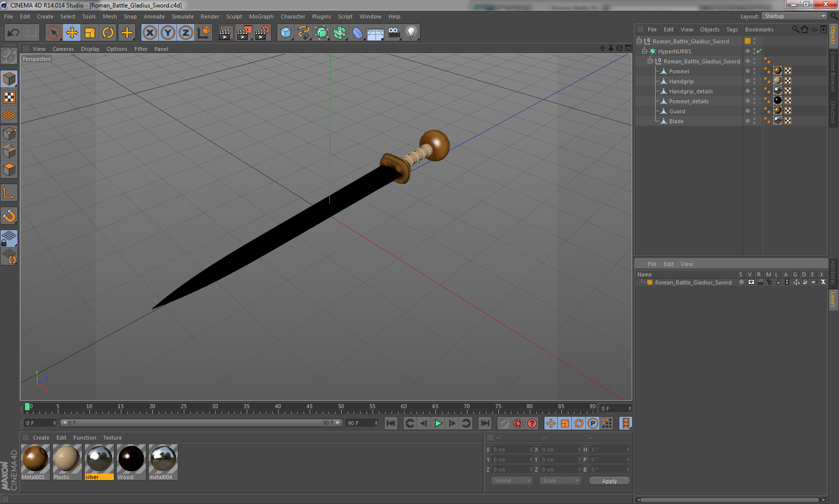This screenshot has height=504, width=839.
Task: Click the current frame 0 F field
Action: tap(616, 409)
